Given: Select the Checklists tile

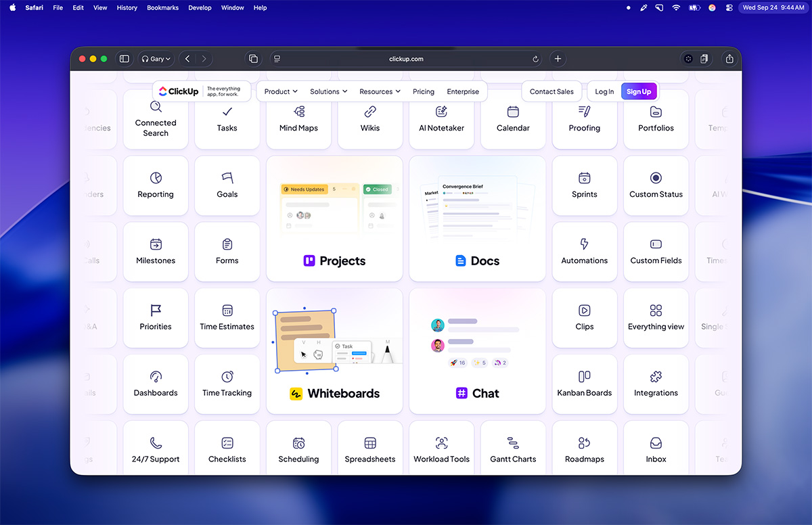Looking at the screenshot, I should point(227,448).
